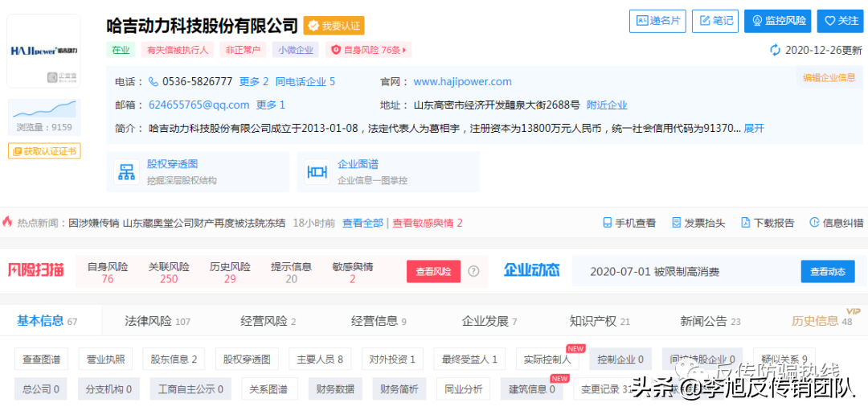Click the phone icon beside 0536-5826777

tap(154, 81)
